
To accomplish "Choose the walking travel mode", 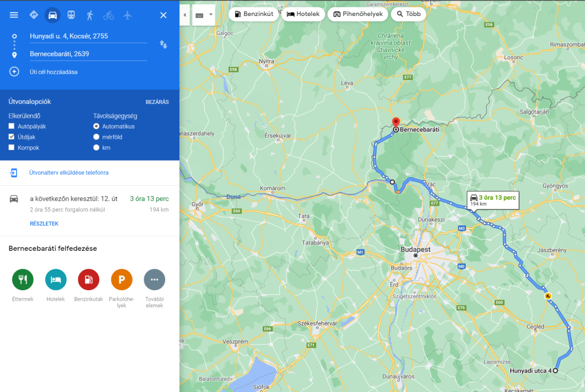I will coord(90,15).
